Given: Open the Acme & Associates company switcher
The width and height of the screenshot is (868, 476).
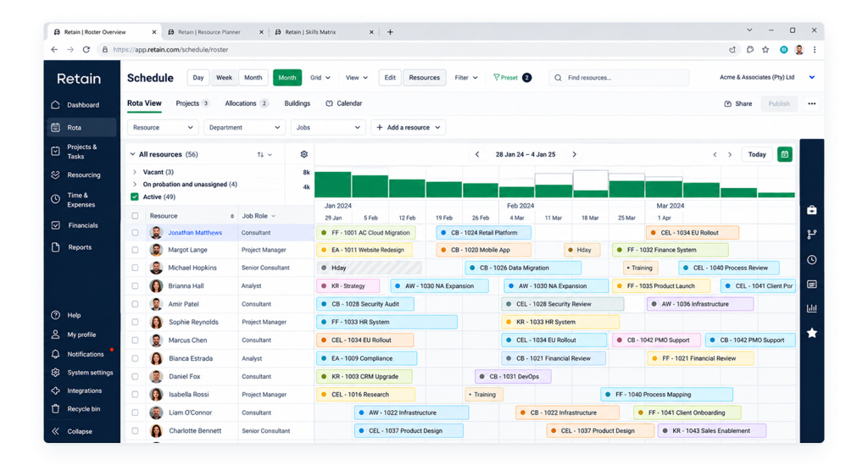Looking at the screenshot, I should (x=766, y=77).
